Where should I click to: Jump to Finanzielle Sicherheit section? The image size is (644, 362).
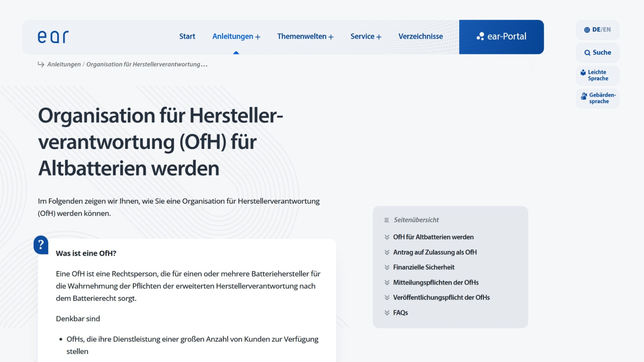pos(424,267)
